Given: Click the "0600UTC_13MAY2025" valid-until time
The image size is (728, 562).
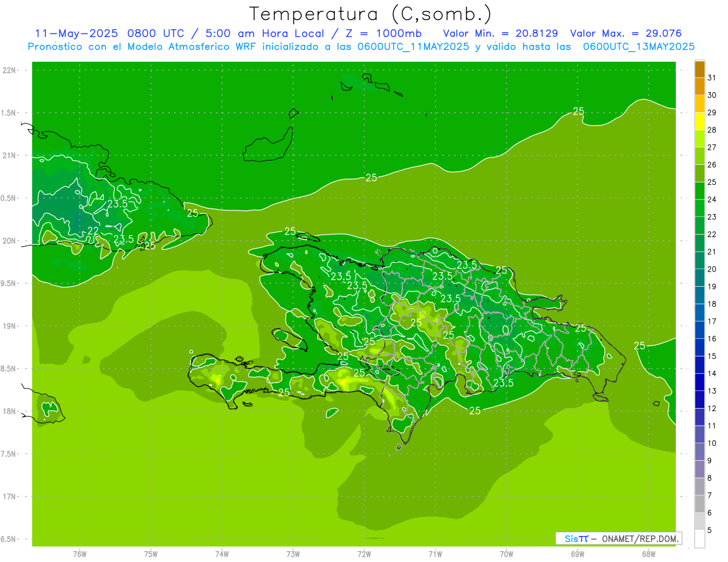Looking at the screenshot, I should point(638,46).
